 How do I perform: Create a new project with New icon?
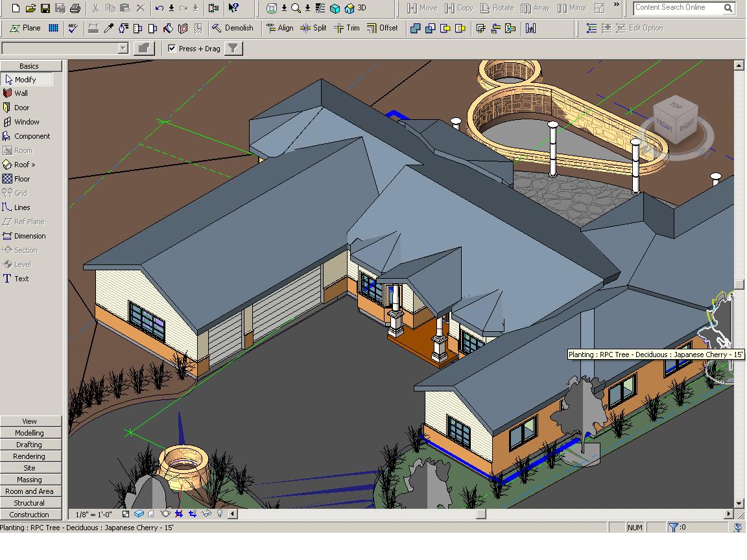click(x=16, y=8)
